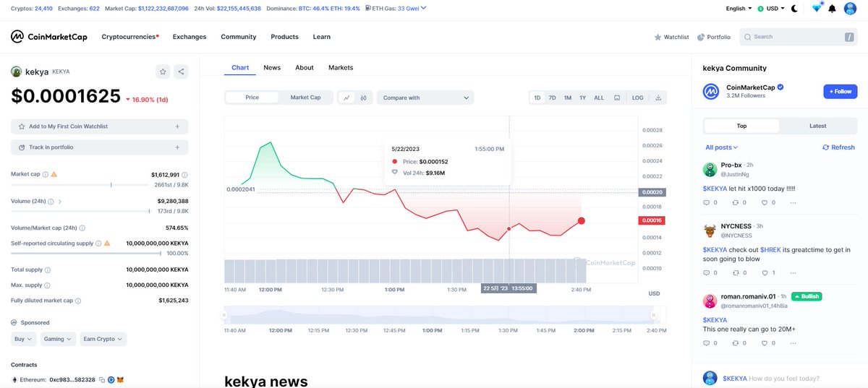
Task: Click Track in portfolio
Action: (99, 147)
